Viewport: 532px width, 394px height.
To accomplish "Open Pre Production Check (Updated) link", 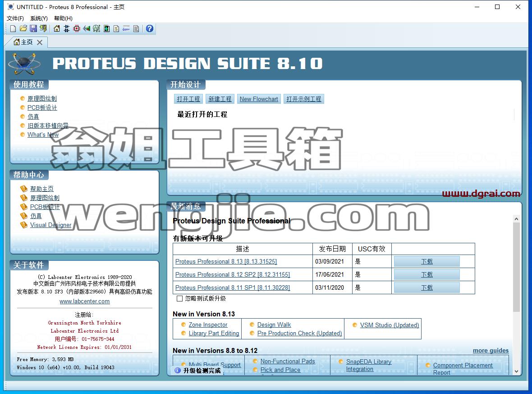I will pyautogui.click(x=300, y=333).
